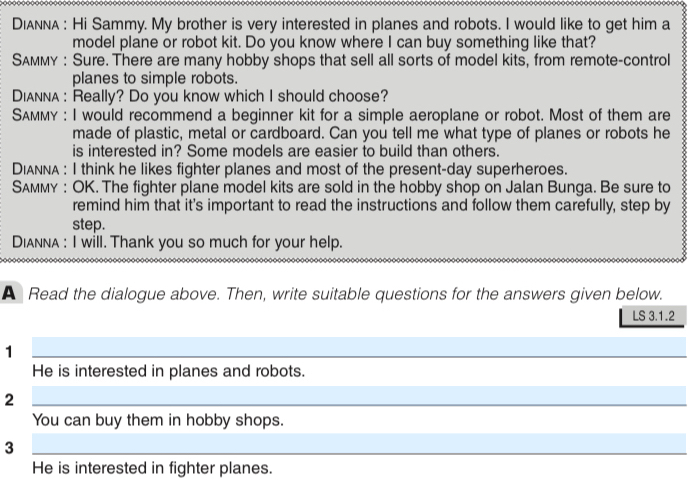Click the blank answer line for question 3
The image size is (690, 486).
(x=359, y=445)
